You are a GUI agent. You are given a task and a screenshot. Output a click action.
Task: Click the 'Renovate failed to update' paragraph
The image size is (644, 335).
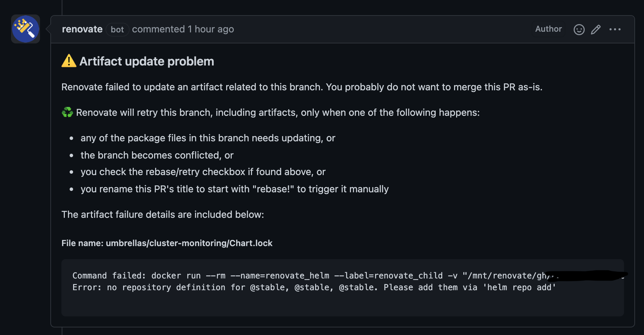302,87
